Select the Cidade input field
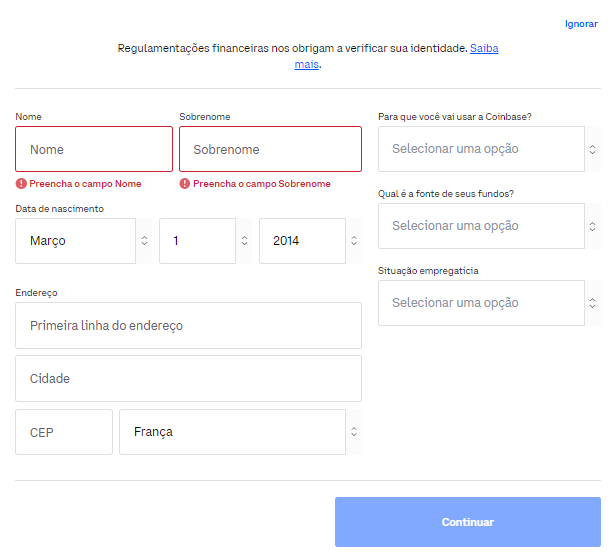Image resolution: width=612 pixels, height=560 pixels. pos(188,379)
